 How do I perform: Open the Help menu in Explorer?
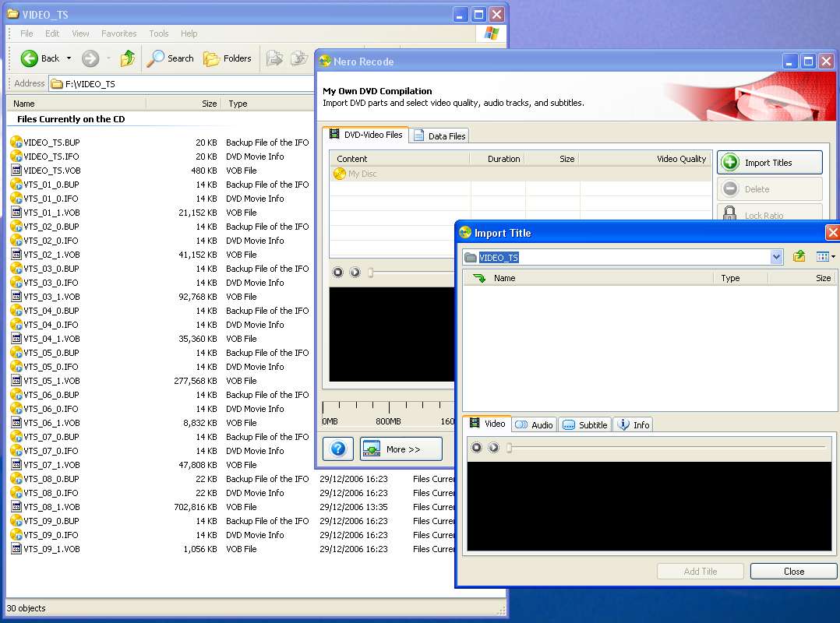coord(189,33)
